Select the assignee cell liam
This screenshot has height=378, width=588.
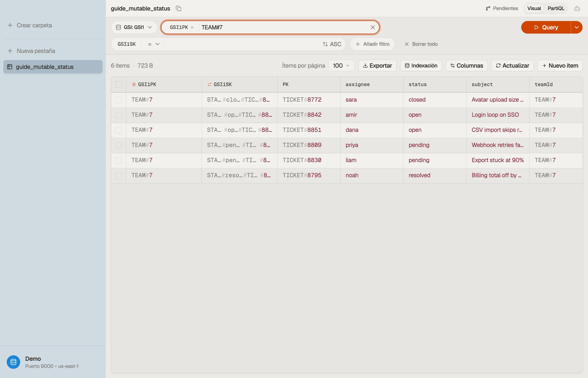pyautogui.click(x=372, y=160)
